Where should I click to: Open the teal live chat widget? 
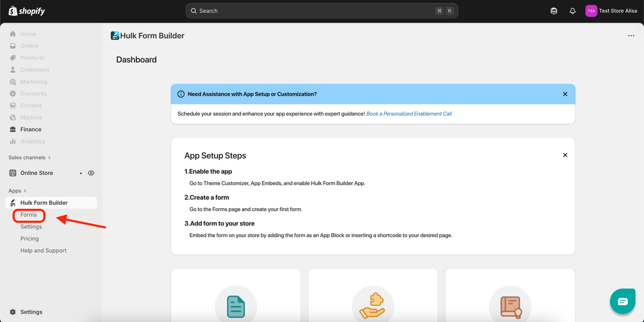coord(622,301)
